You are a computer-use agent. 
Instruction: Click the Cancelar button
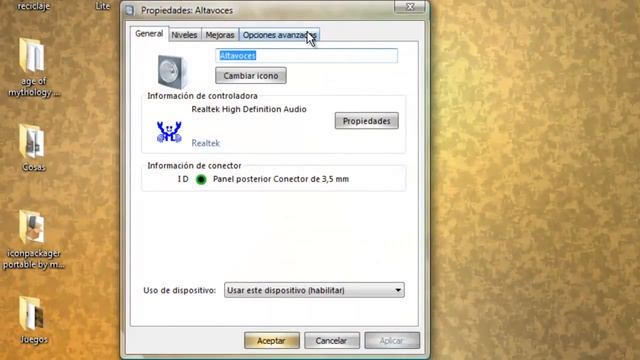click(x=331, y=340)
